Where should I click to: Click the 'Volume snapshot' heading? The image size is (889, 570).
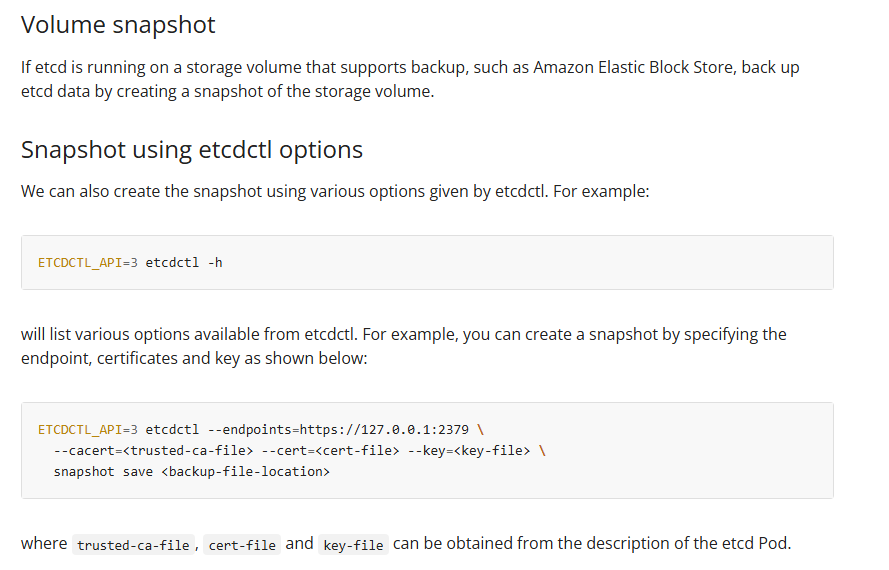point(118,25)
